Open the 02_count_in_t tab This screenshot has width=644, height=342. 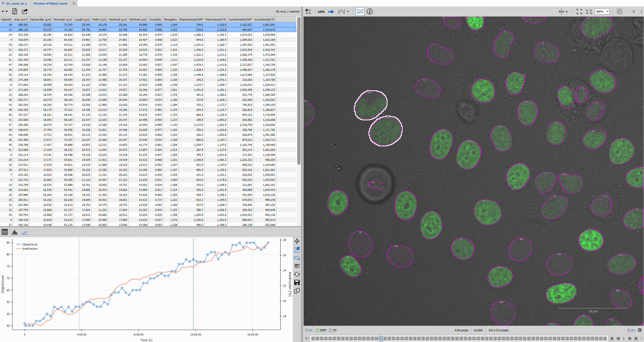pos(16,4)
